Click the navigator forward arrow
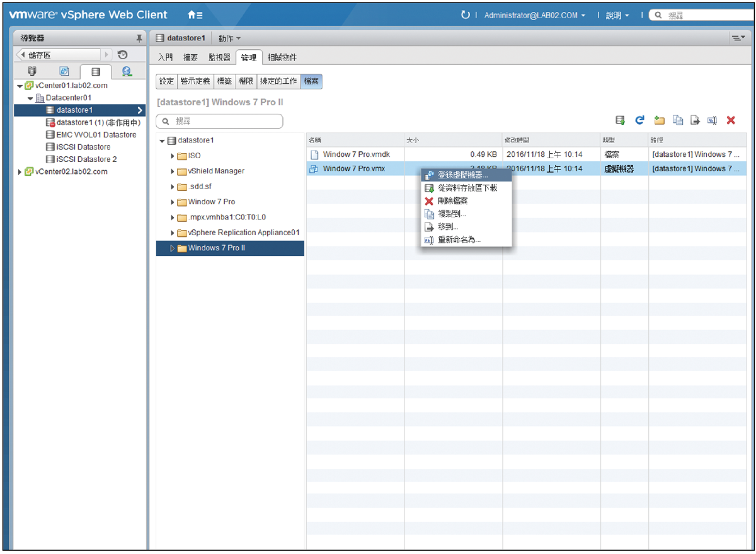Screen dimensions: 756x554 [x=106, y=55]
